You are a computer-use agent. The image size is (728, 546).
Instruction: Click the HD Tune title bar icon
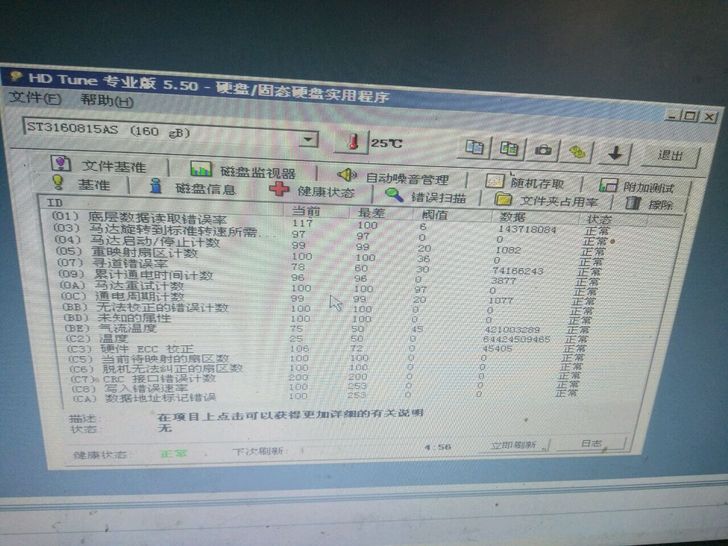coord(15,75)
